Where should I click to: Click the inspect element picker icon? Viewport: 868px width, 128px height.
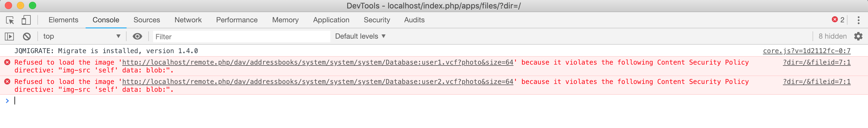click(10, 20)
